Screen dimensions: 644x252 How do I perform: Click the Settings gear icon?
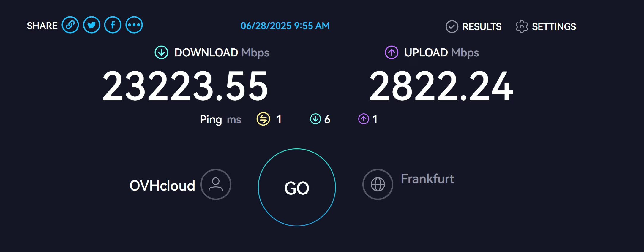click(x=522, y=27)
